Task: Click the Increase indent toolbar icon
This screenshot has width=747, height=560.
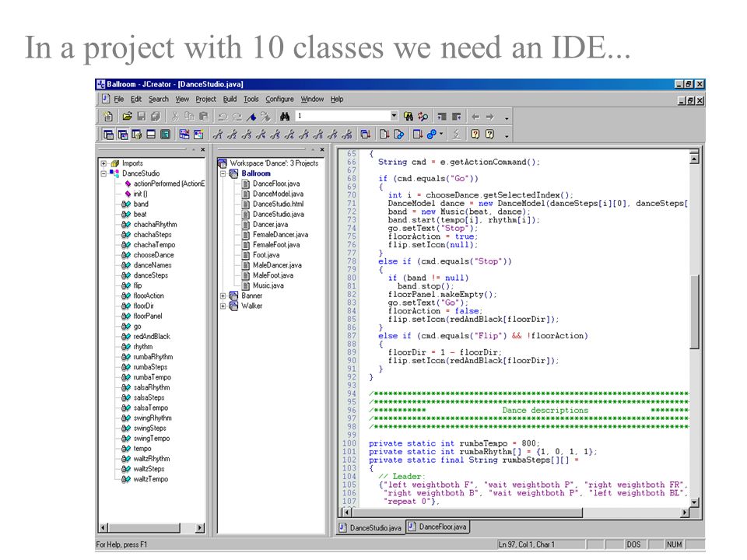Action: tap(442, 116)
